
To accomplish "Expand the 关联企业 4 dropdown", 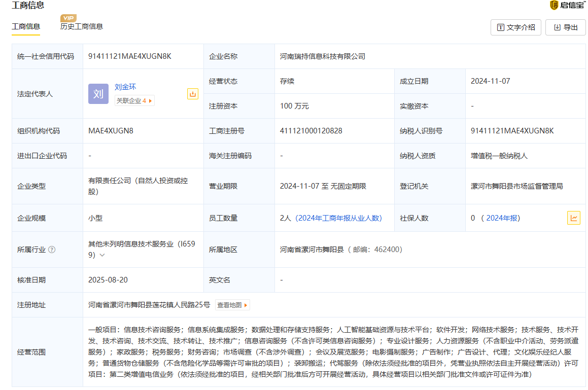I will 134,100.
